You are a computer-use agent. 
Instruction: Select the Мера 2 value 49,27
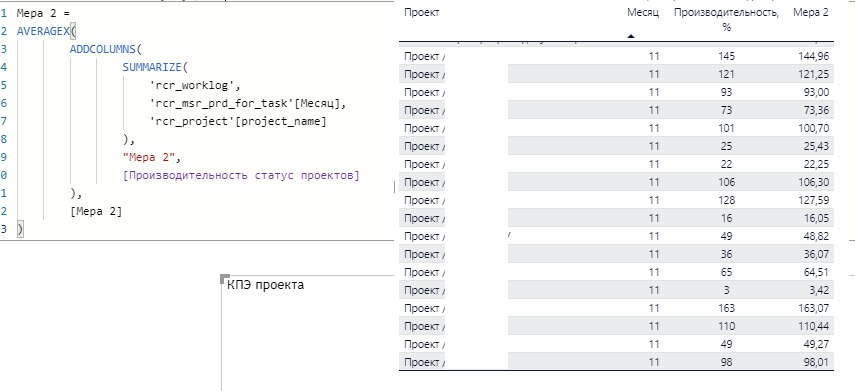(x=817, y=344)
